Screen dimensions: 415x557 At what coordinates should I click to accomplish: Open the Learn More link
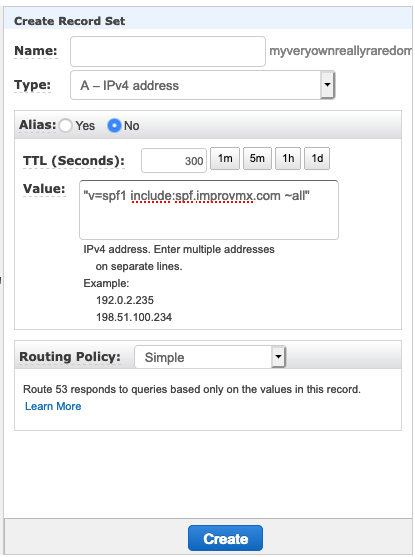[53, 406]
